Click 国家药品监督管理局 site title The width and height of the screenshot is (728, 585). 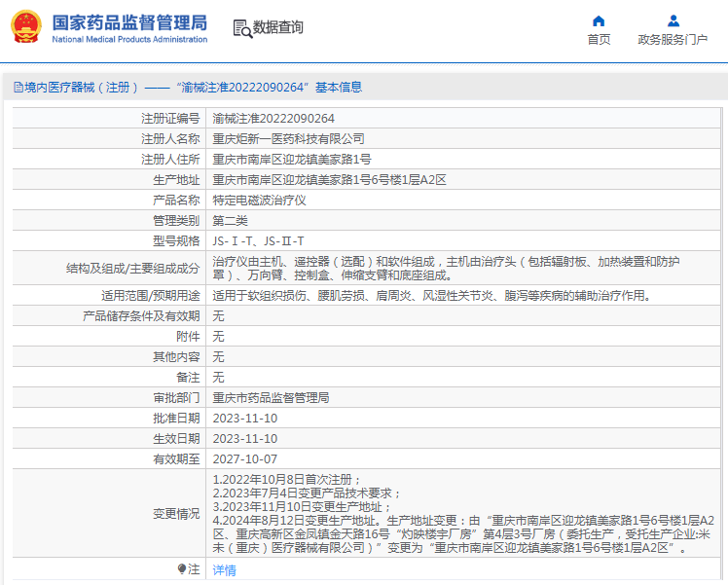point(129,22)
